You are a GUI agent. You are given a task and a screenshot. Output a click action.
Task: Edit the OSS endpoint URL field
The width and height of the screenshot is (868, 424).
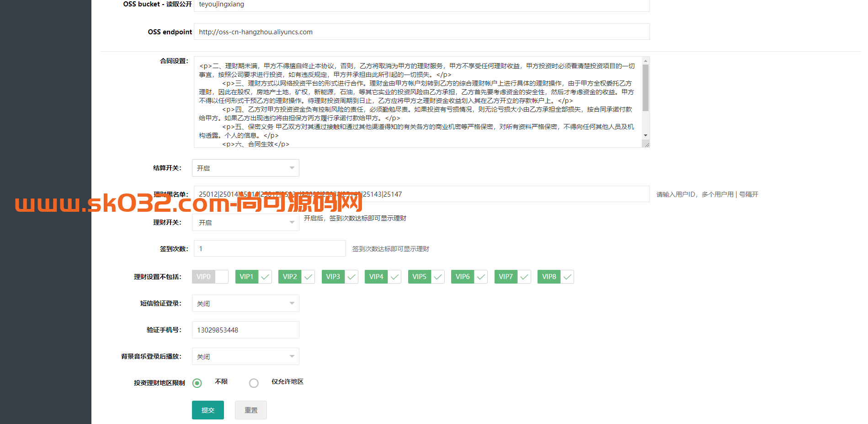pyautogui.click(x=421, y=32)
